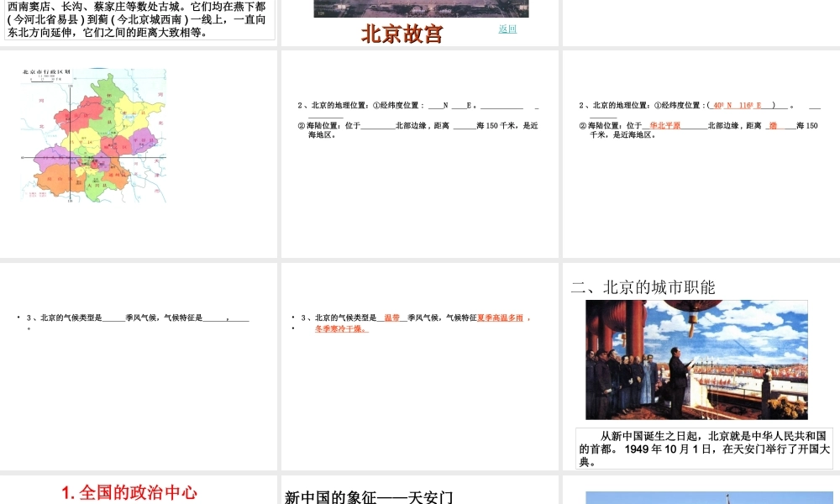Open the Beijing administrative districts map slide
Viewport: 840px width, 504px height.
coord(139,155)
